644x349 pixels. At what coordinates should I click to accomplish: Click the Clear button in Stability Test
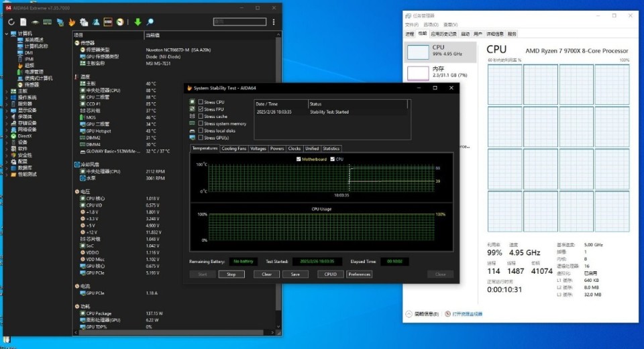tap(267, 275)
